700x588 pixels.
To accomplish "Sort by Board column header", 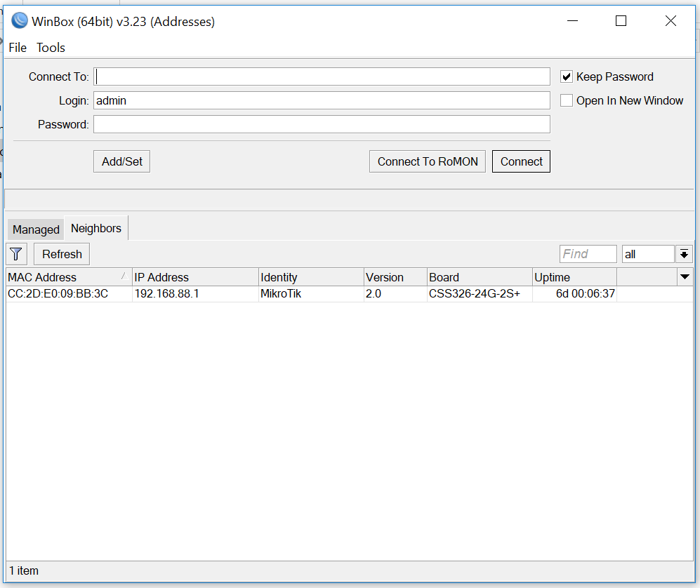I will (x=480, y=277).
